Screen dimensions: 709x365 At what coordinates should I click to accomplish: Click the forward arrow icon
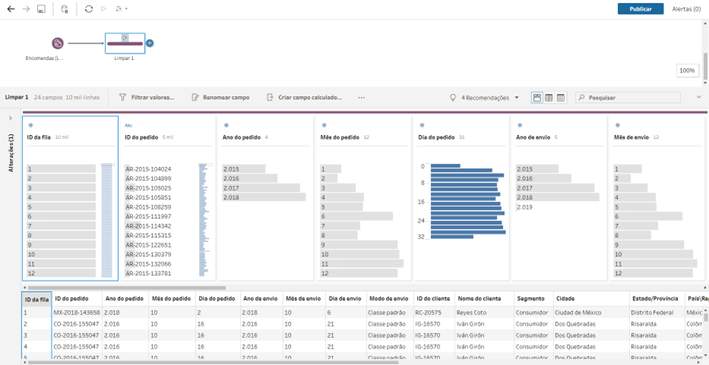pos(26,9)
